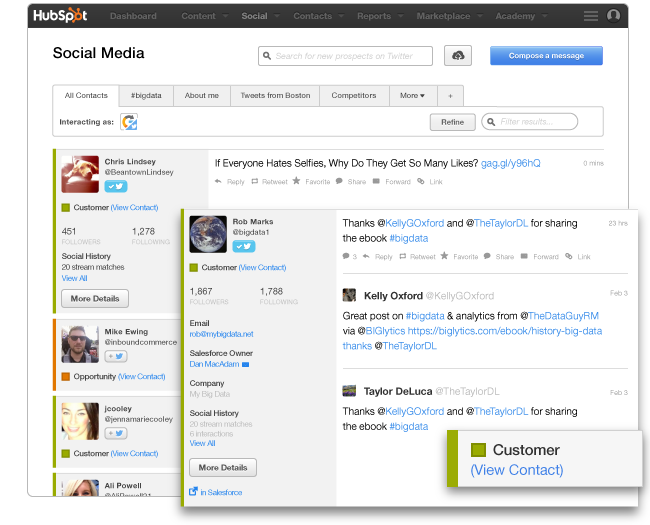The image size is (650, 525).
Task: Click the Filter results input field
Action: click(529, 122)
